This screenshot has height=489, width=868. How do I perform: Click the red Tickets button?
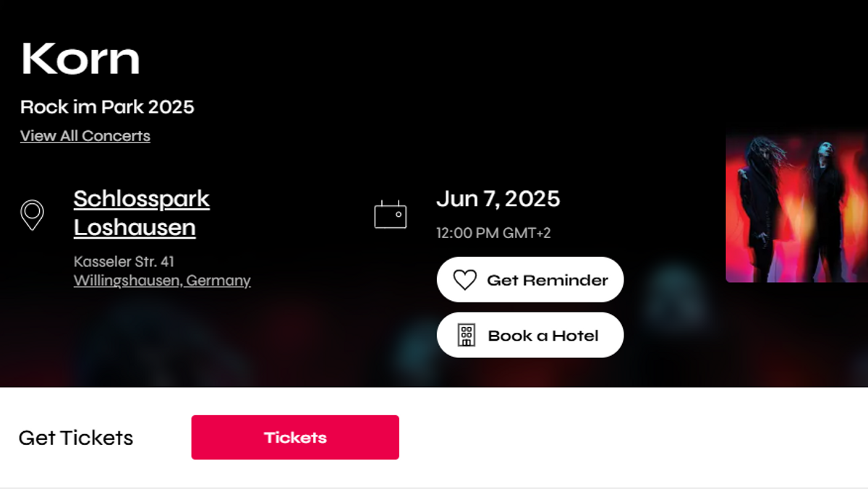click(295, 437)
